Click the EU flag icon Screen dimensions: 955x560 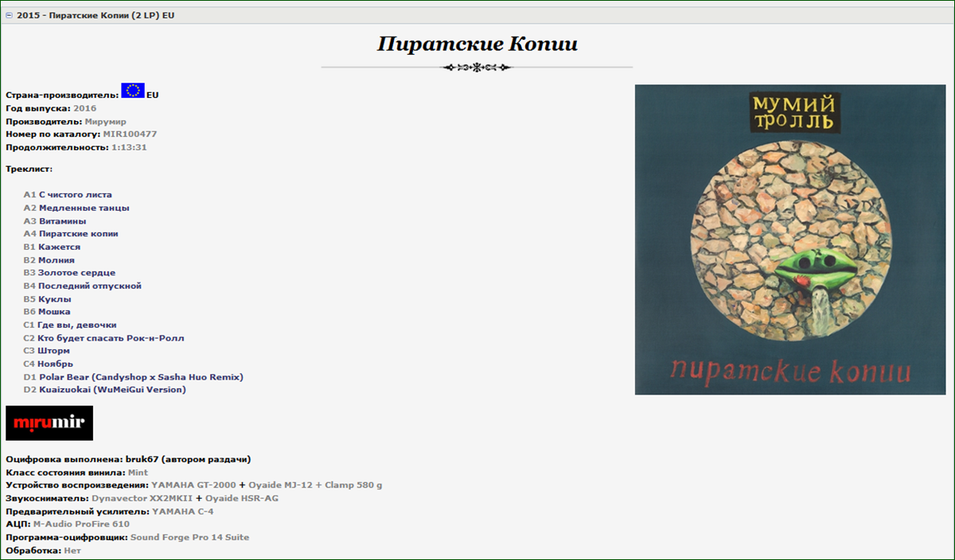(x=133, y=90)
